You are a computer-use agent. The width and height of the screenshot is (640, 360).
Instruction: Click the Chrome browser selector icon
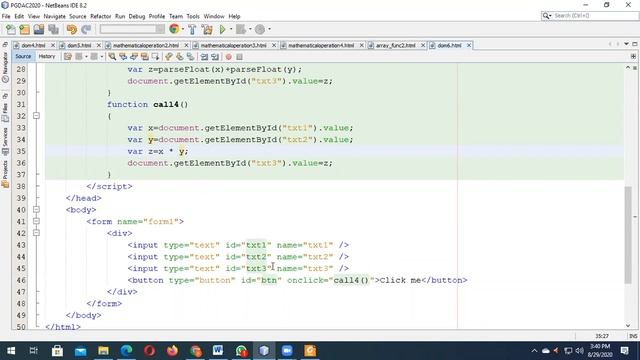click(x=174, y=29)
